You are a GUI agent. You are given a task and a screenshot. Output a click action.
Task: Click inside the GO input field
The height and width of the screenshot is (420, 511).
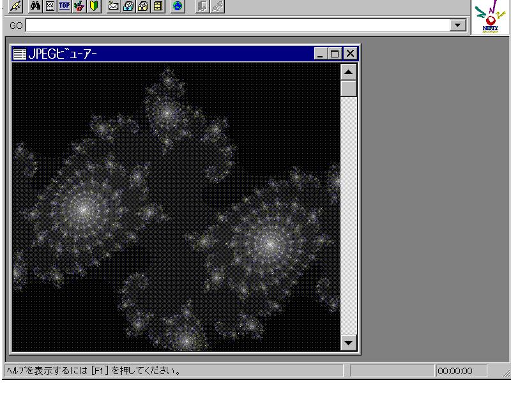click(236, 25)
